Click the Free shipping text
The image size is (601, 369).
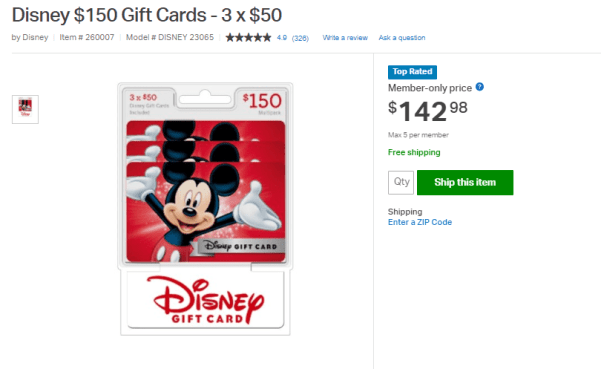point(414,152)
